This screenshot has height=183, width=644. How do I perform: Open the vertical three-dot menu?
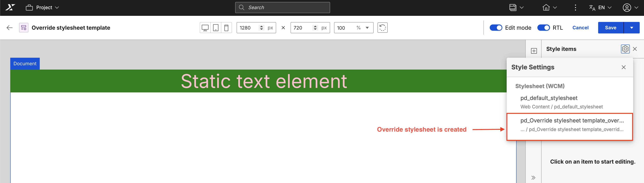point(575,8)
